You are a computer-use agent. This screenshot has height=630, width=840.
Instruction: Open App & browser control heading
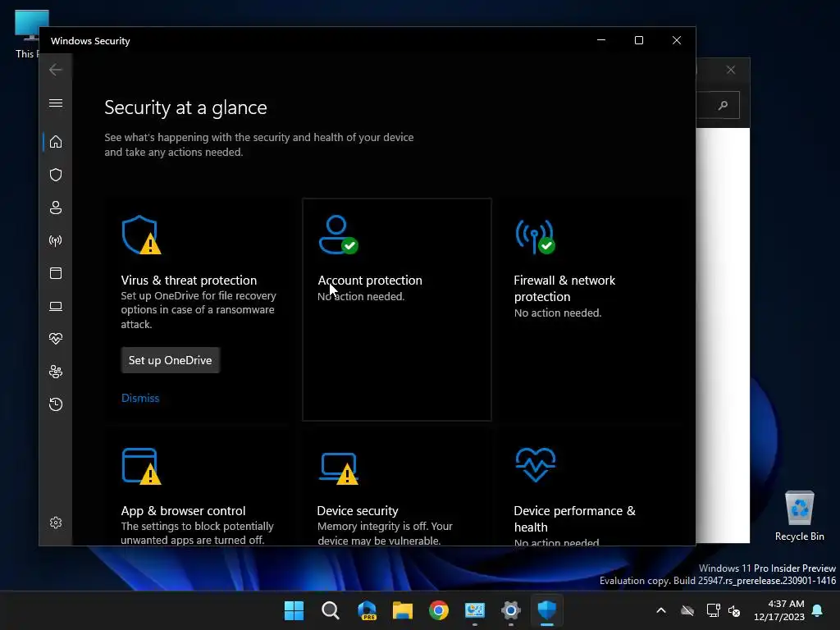(183, 510)
